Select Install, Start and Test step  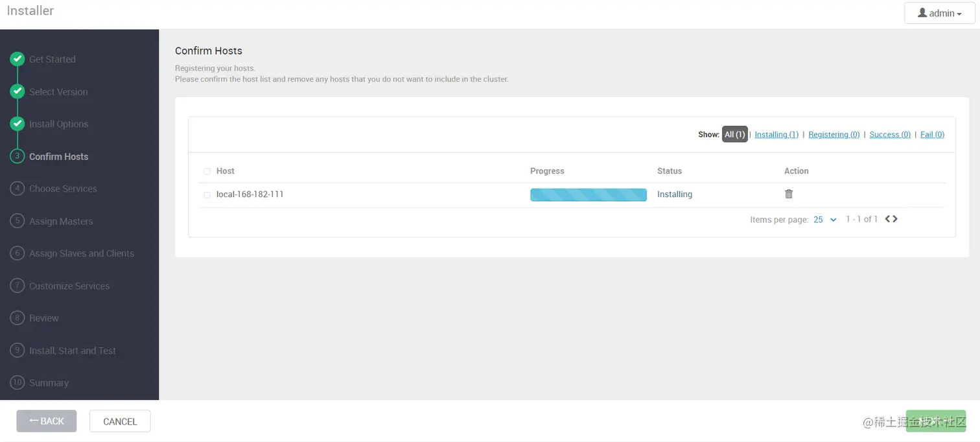click(x=73, y=351)
